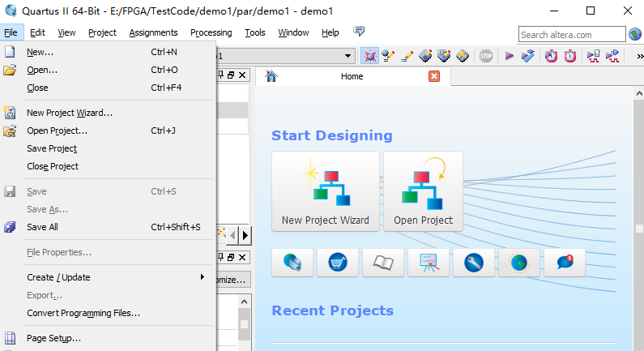Open the documentation book button
The width and height of the screenshot is (644, 351).
tap(383, 262)
